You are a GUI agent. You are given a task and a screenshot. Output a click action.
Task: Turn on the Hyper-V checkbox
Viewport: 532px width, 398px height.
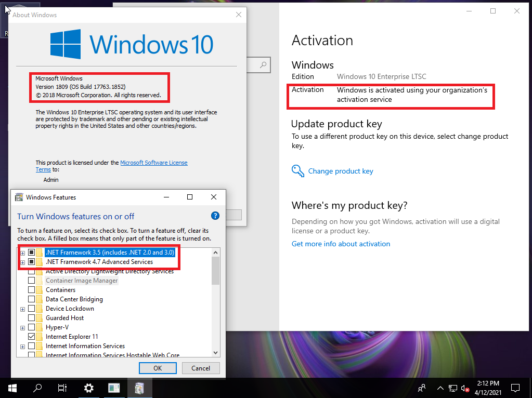31,327
